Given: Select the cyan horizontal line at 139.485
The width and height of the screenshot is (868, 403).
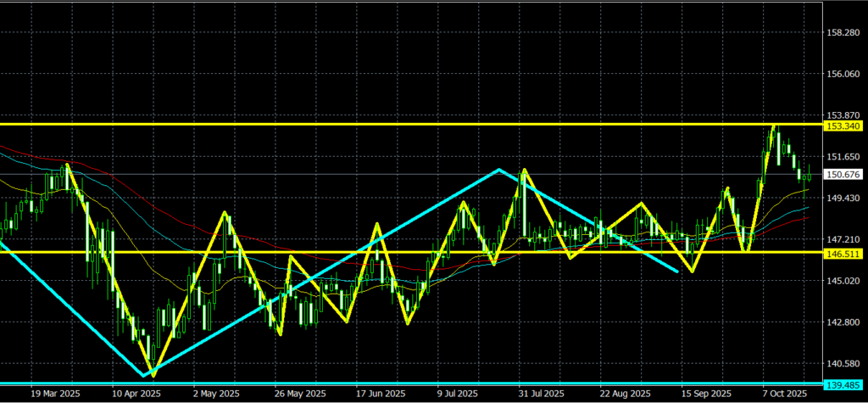Looking at the screenshot, I should (x=424, y=383).
